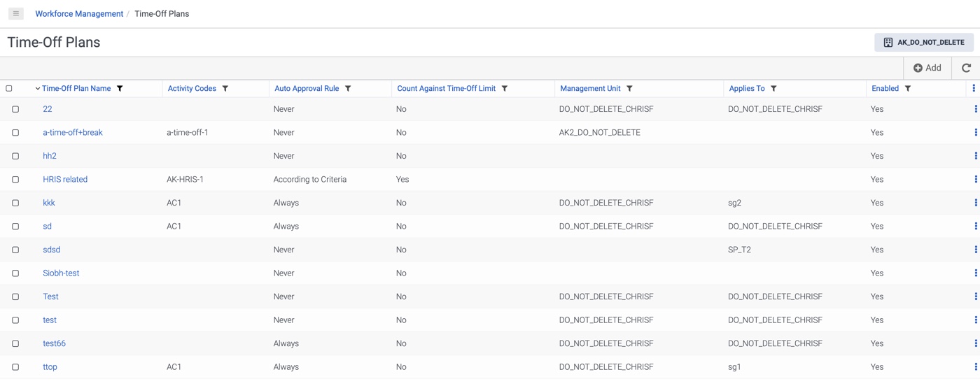Toggle sort arrow on Time-Off Plan Name
The height and width of the screenshot is (386, 980).
pyautogui.click(x=38, y=89)
